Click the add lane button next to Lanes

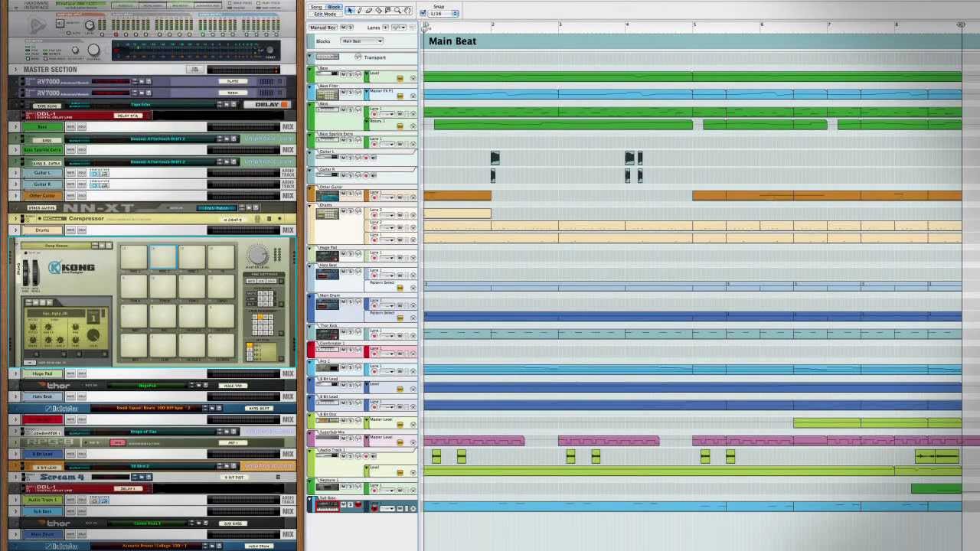(x=385, y=28)
